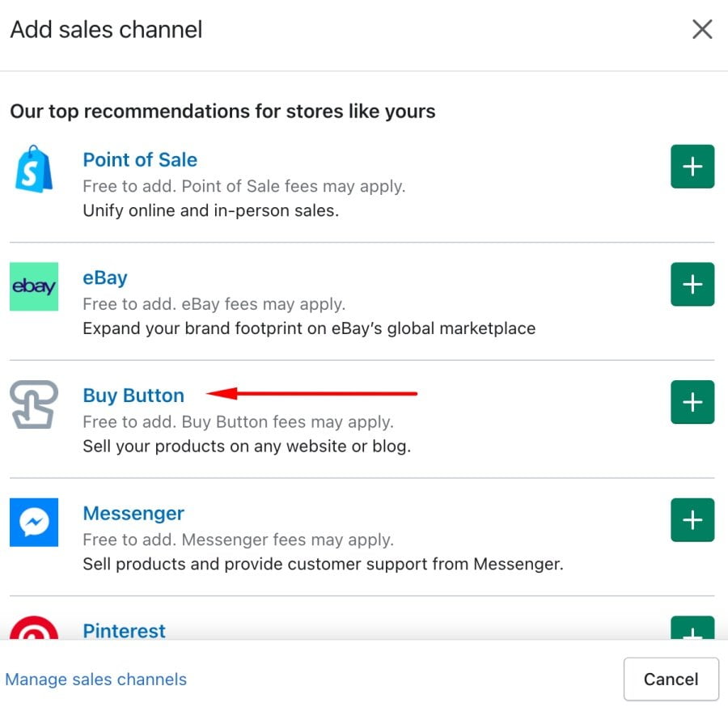Click 'Free to add. eBay fees may apply.'
Screen dimensions: 728x707
[x=214, y=304]
